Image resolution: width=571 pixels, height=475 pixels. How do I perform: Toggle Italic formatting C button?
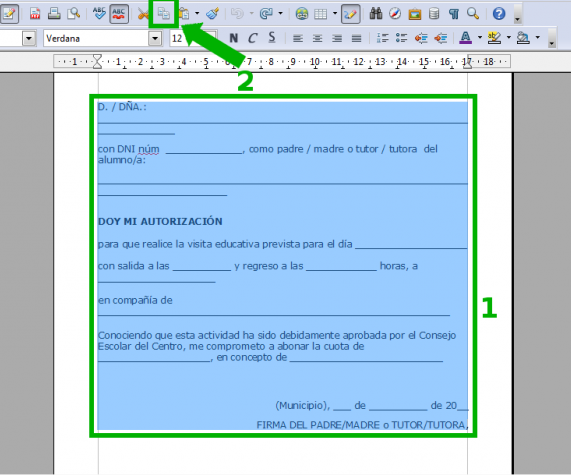(253, 38)
